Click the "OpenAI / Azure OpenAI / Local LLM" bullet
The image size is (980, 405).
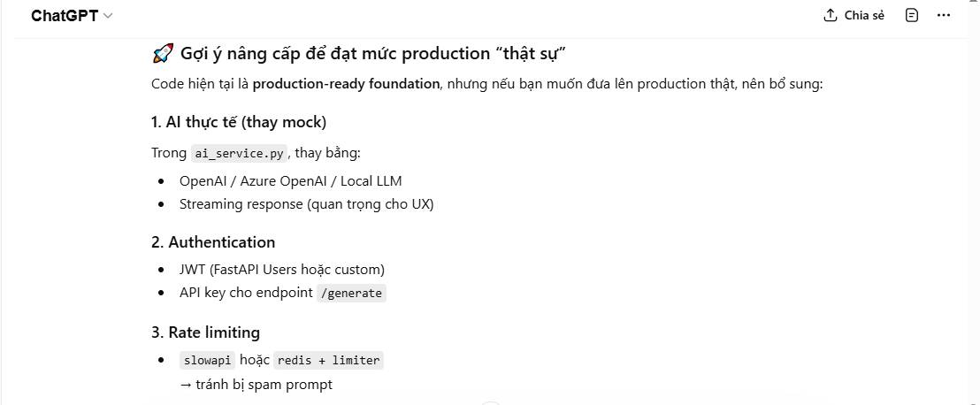[290, 181]
